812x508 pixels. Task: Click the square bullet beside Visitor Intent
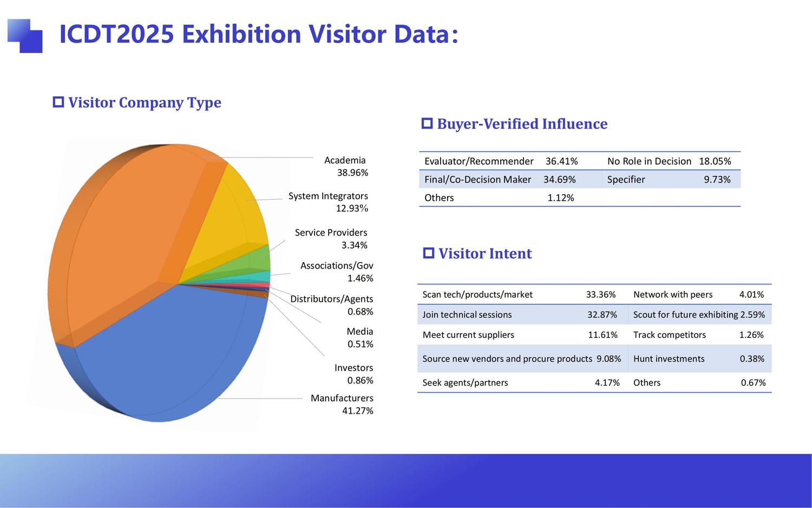[428, 253]
